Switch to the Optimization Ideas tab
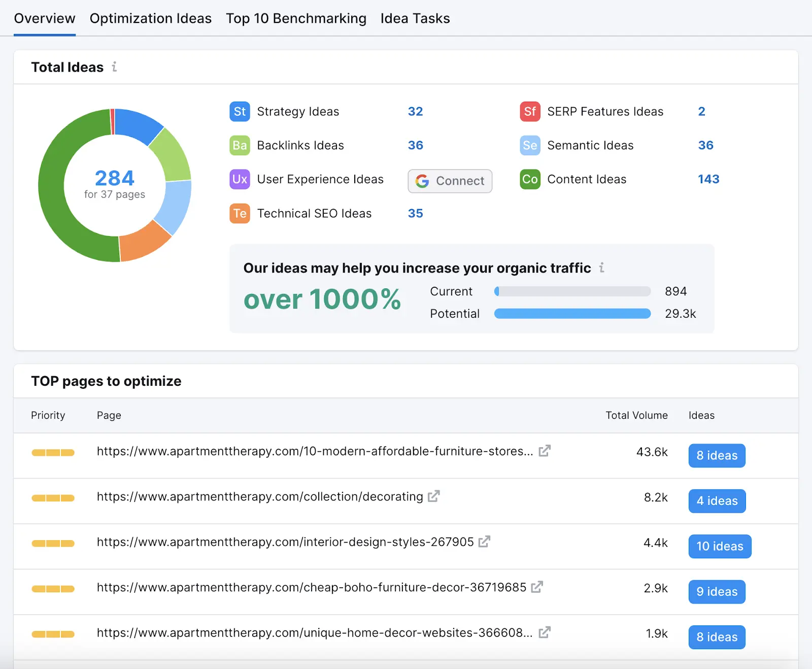Screen dimensions: 812x669 pos(150,18)
